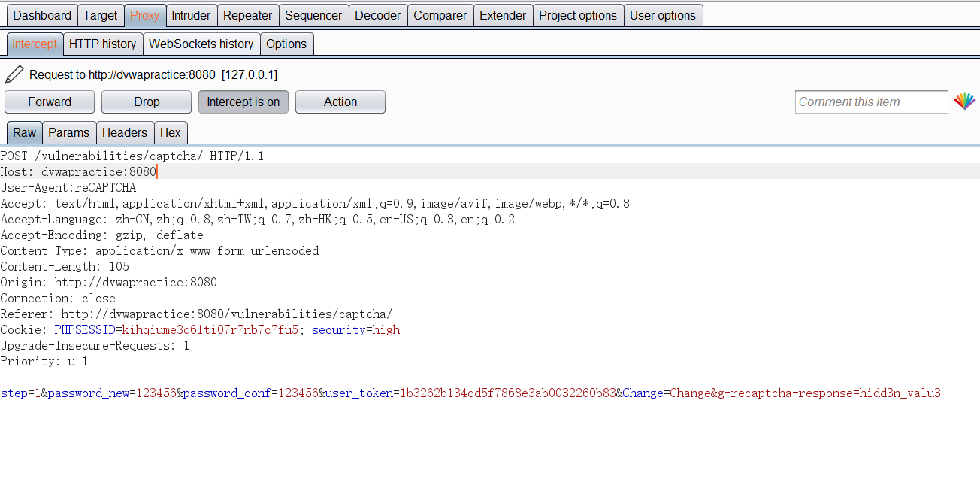Go to Project options tab
The height and width of the screenshot is (482, 980).
(x=578, y=15)
